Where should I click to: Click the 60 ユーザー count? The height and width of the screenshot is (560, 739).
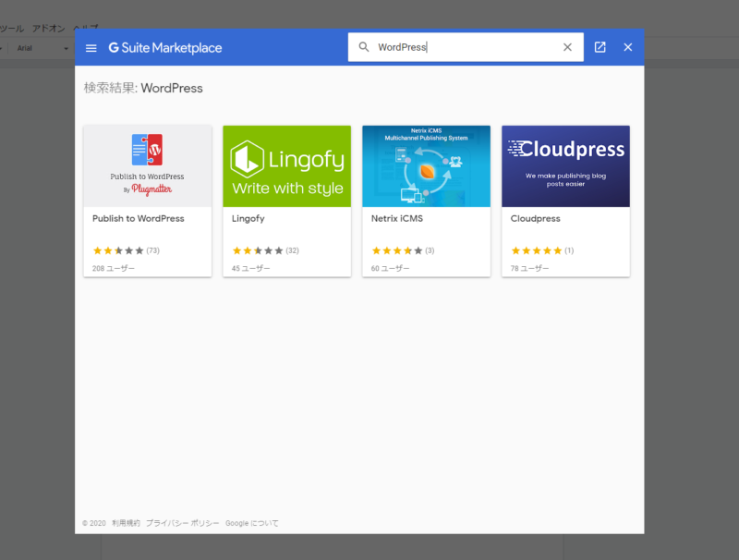(x=390, y=268)
